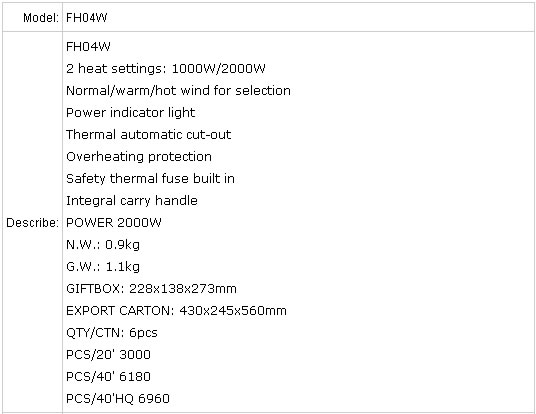Click the PCS/40'HQ 6960 line

coord(118,399)
